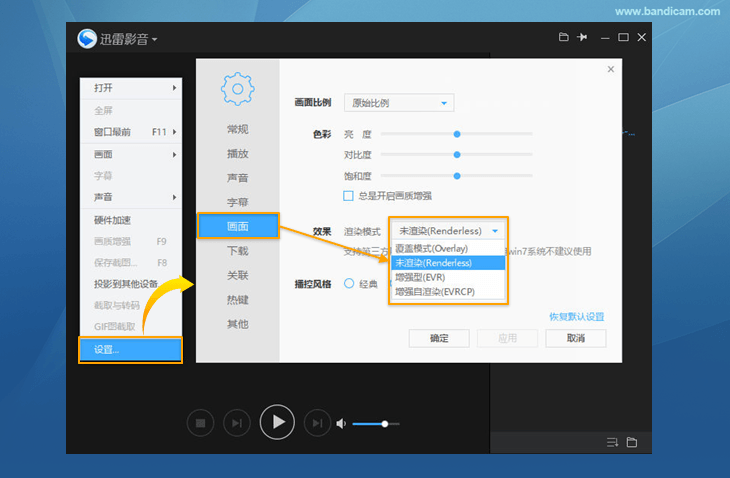This screenshot has width=730, height=478.
Task: Close the settings dialog
Action: coord(611,69)
